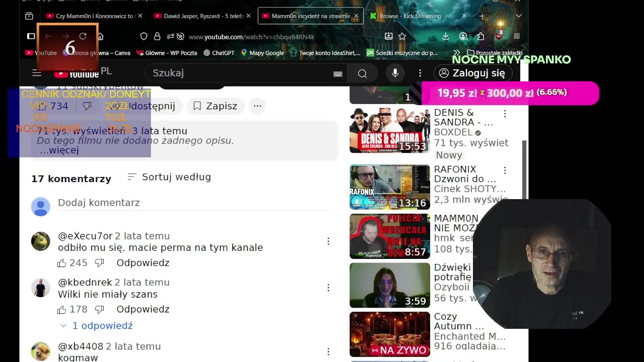Viewport: 644px width, 362px height.
Task: Expand the list all tabs chevron
Action: coord(519,16)
